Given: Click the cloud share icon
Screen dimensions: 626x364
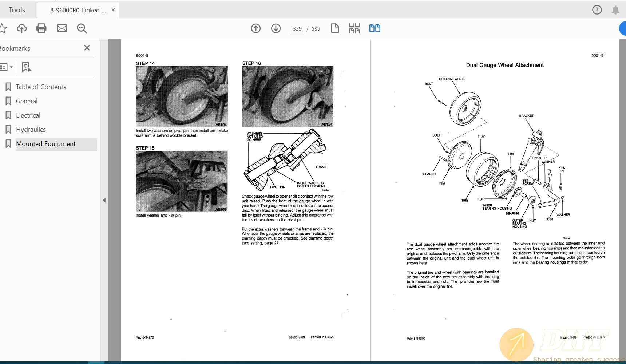Looking at the screenshot, I should (x=21, y=28).
